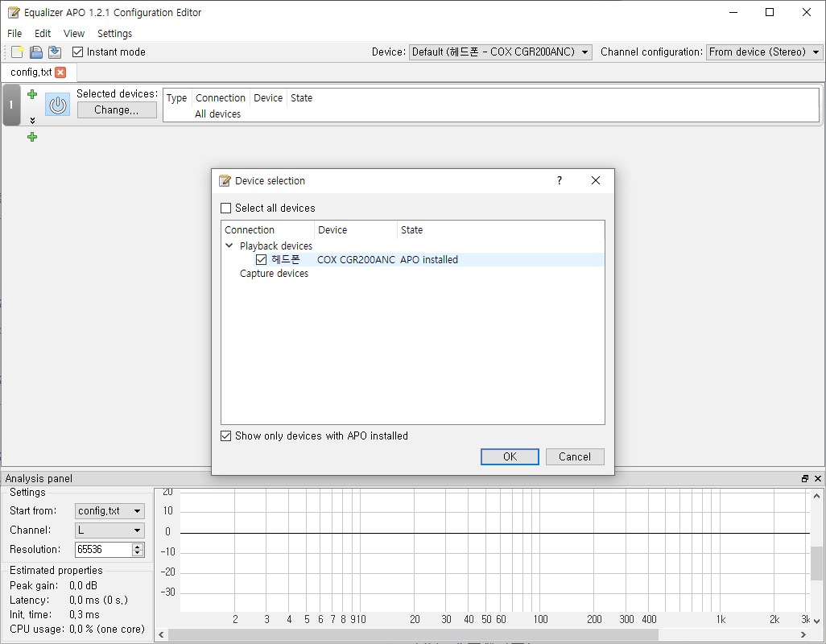Close the Device selection dialog
826x644 pixels.
click(x=596, y=180)
